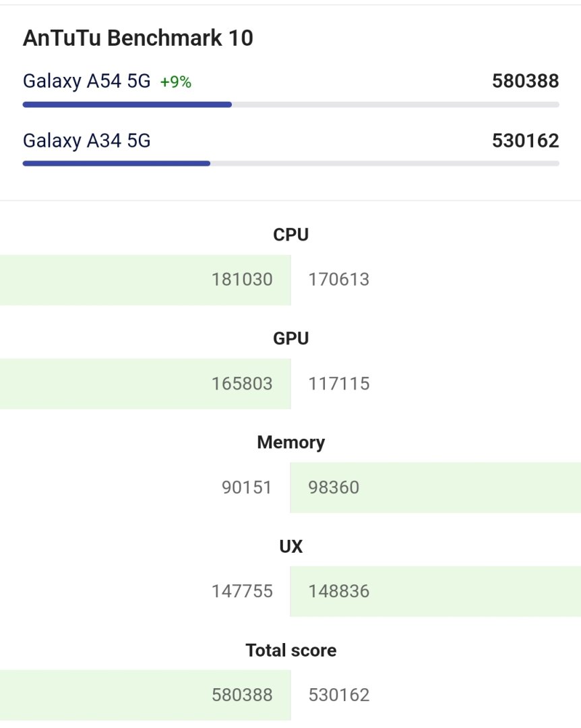The height and width of the screenshot is (728, 581).
Task: Open the Galaxy A34 5G device link
Action: click(86, 141)
